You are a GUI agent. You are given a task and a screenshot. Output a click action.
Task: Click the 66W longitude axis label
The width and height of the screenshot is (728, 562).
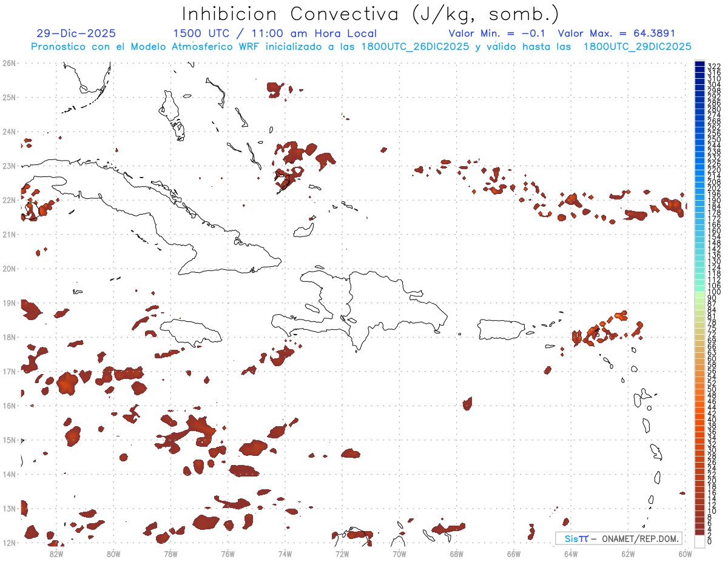coord(514,553)
